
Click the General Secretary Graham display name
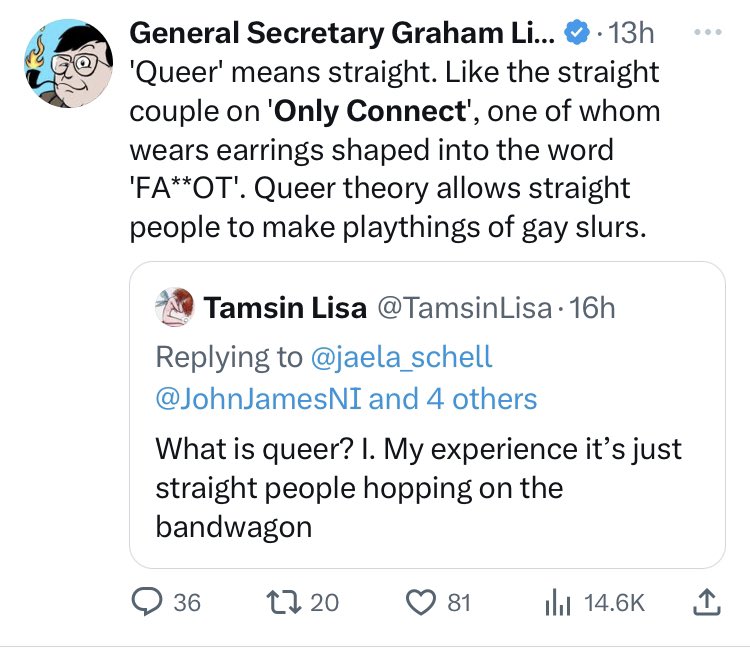click(342, 33)
